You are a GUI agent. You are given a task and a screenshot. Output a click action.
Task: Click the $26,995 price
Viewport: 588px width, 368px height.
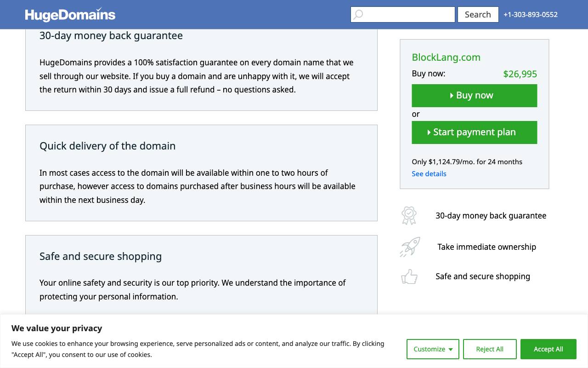[520, 74]
